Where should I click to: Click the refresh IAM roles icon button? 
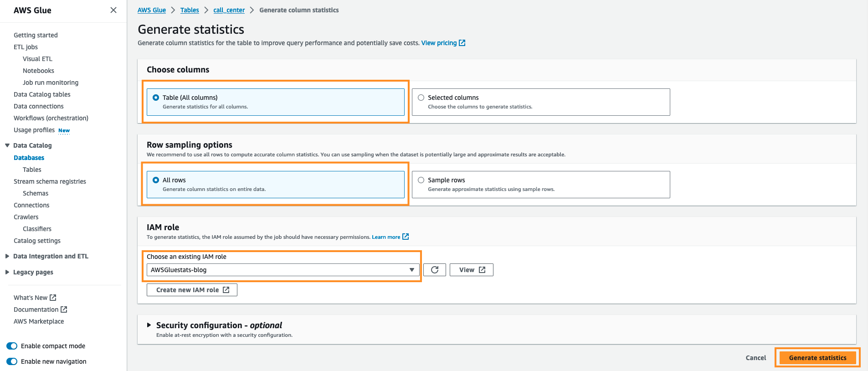pos(435,270)
